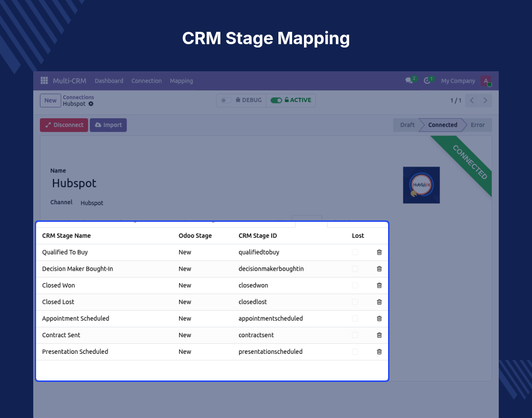This screenshot has width=532, height=418.
Task: Click the user avatar icon
Action: tap(486, 81)
